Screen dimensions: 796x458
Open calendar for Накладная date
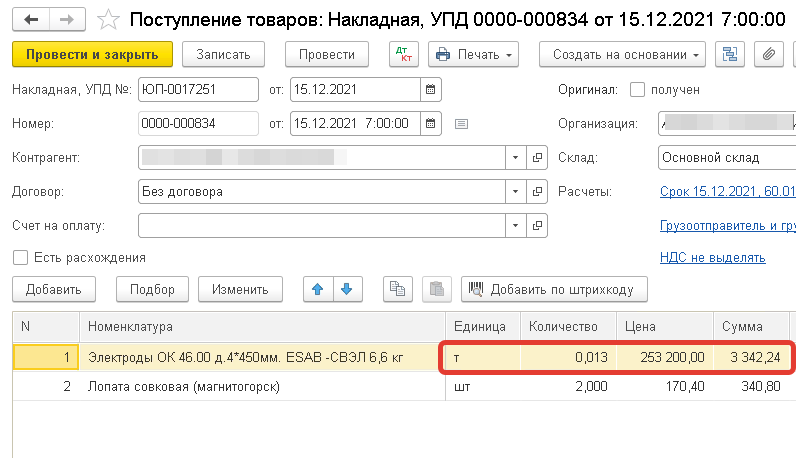(430, 90)
